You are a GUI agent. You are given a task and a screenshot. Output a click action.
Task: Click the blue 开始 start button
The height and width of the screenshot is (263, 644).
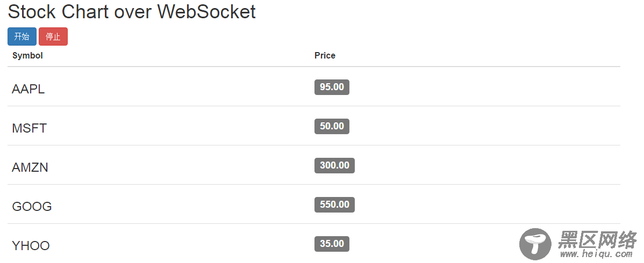(22, 36)
